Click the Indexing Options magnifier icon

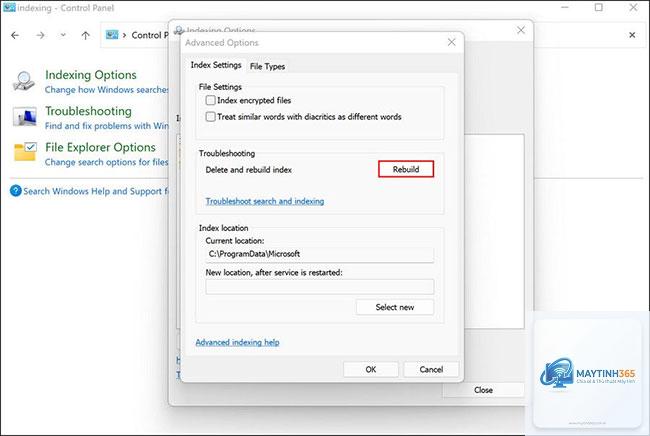24,81
